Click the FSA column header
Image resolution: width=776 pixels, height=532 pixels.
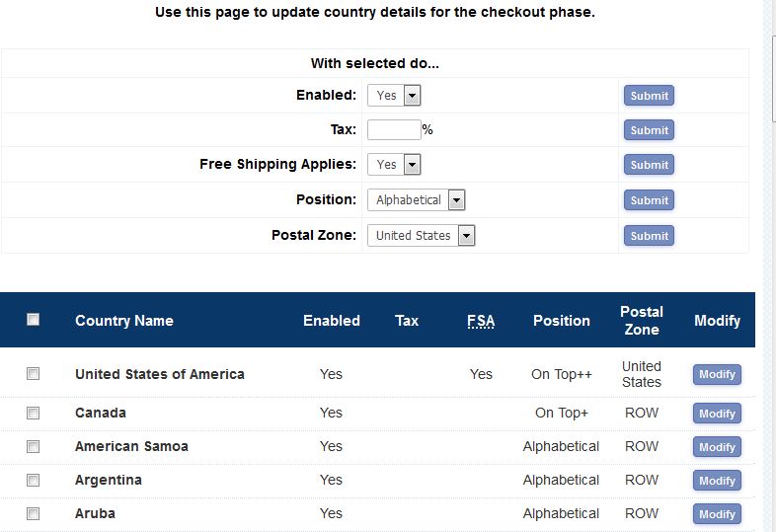click(481, 321)
